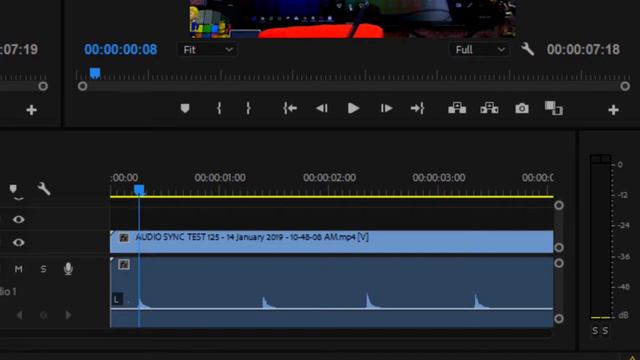Click 00:00:03:00 on the timeline ruler
The width and height of the screenshot is (640, 360).
click(439, 178)
